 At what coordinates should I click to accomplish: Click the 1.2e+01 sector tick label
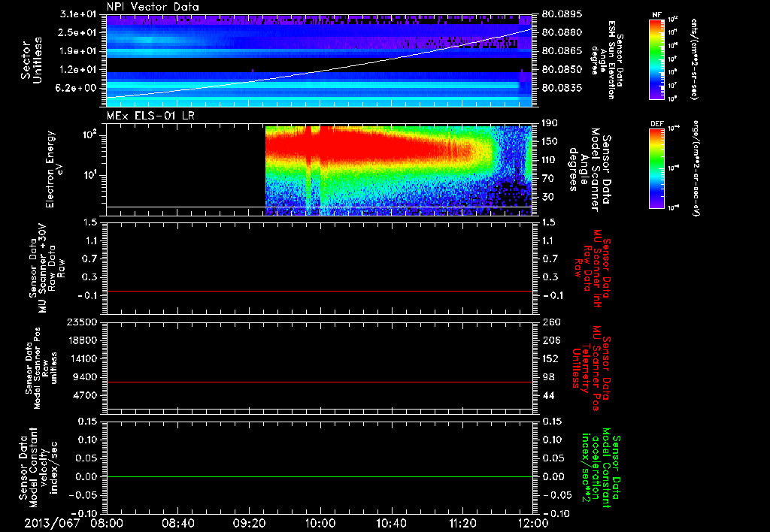[x=78, y=70]
